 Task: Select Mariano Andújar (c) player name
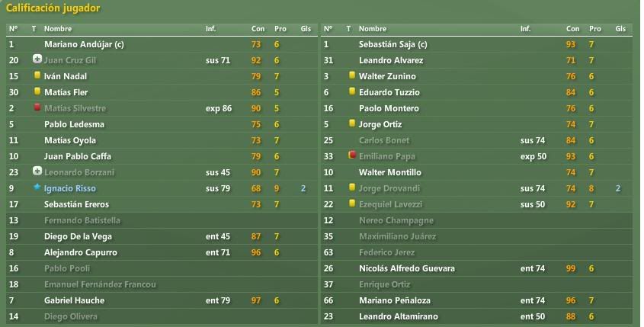tap(84, 44)
